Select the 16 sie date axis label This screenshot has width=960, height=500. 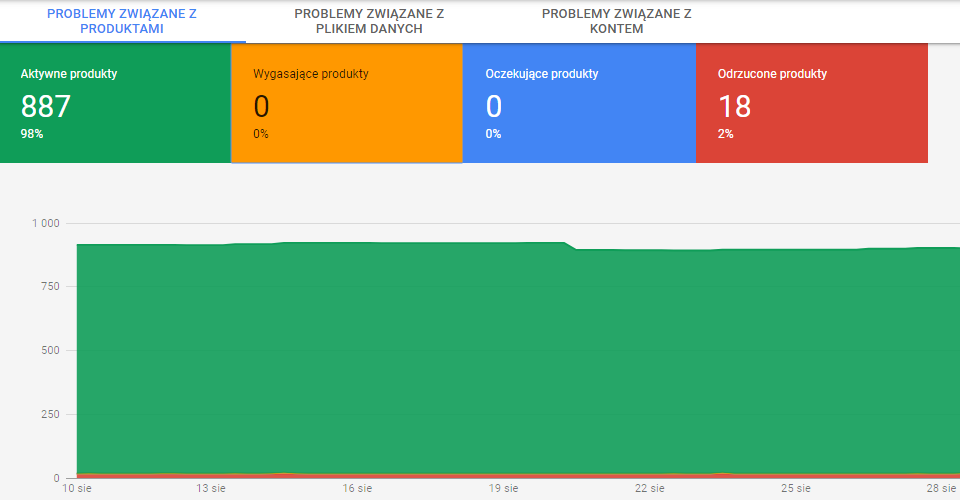[x=357, y=488]
